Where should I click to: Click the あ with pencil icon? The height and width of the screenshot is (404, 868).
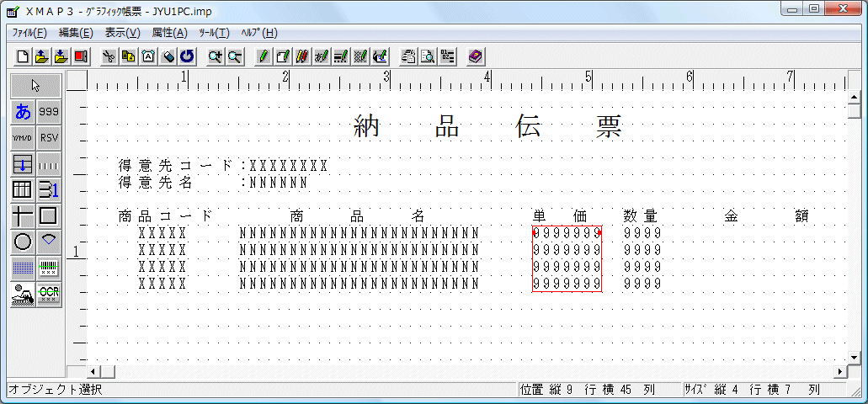[x=321, y=56]
